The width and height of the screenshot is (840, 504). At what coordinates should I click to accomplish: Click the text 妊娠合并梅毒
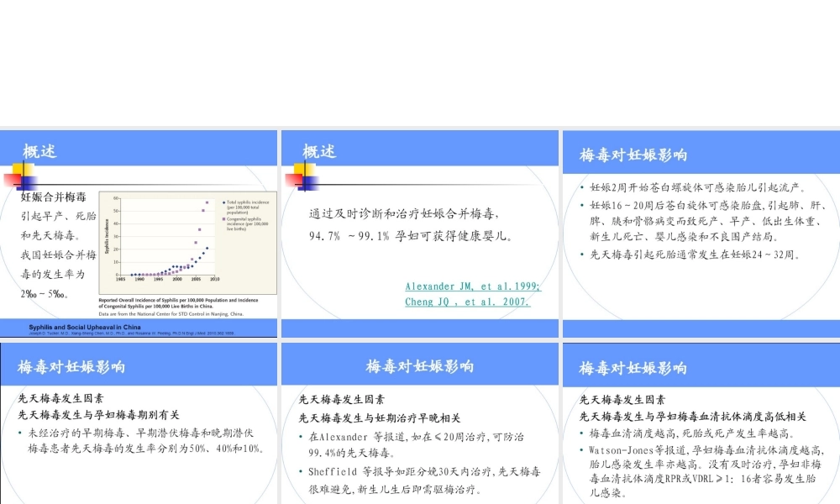click(53, 197)
